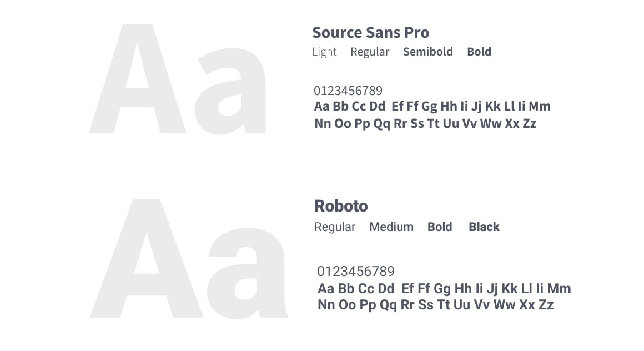The width and height of the screenshot is (644, 351).
Task: Click the Roboto heading
Action: (x=341, y=206)
